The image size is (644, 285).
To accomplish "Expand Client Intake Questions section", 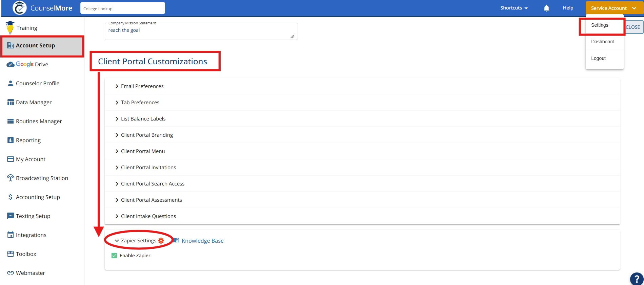I will [x=362, y=216].
